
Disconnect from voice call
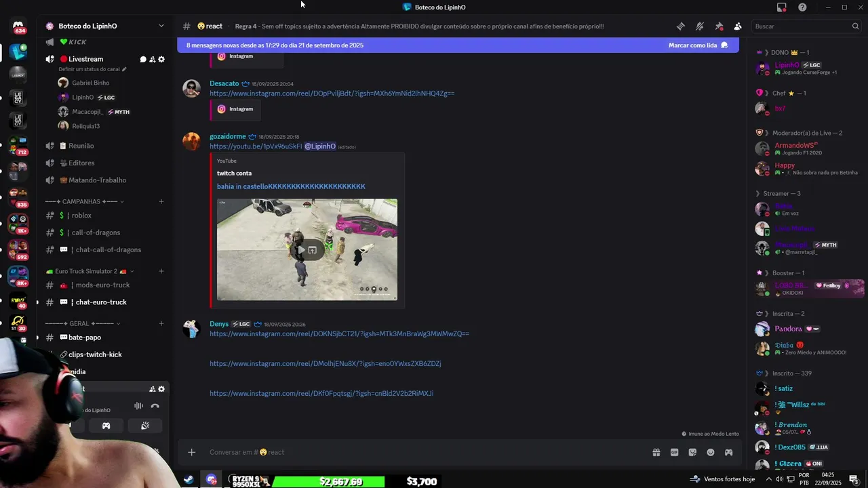tap(155, 406)
